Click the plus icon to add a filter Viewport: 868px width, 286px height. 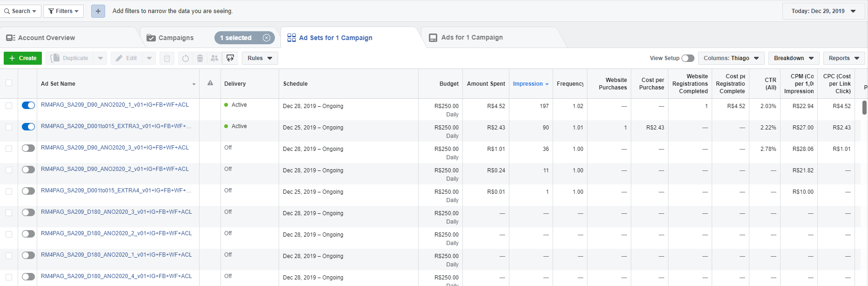coord(98,11)
